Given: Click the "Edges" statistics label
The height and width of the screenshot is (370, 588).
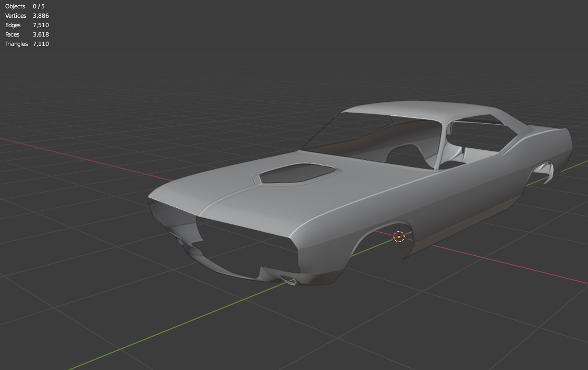Looking at the screenshot, I should click(13, 25).
